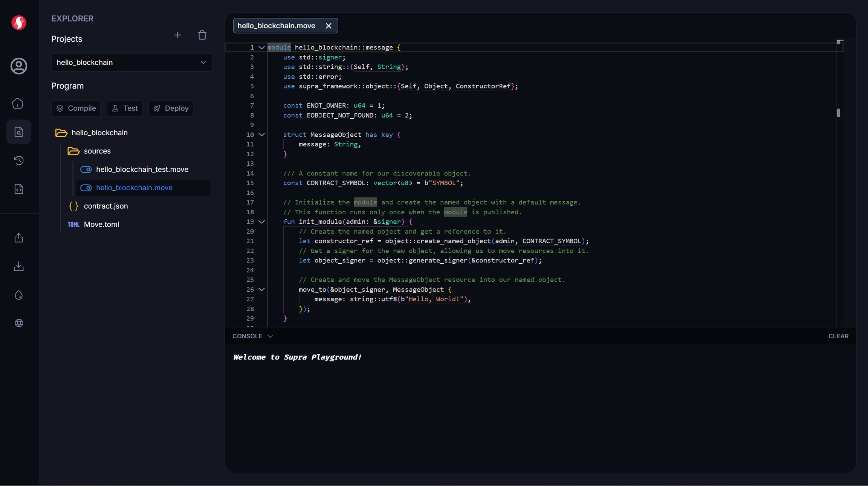Screen dimensions: 868x486
Task: Click the download icon in sidebar
Action: pyautogui.click(x=18, y=266)
